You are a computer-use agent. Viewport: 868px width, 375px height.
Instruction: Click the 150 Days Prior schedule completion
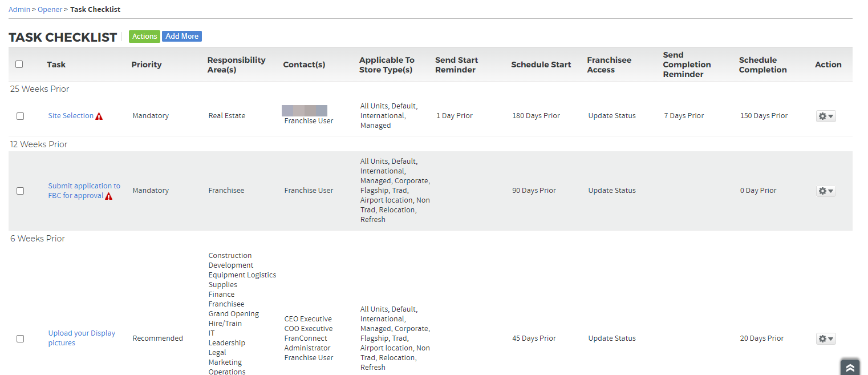(764, 116)
